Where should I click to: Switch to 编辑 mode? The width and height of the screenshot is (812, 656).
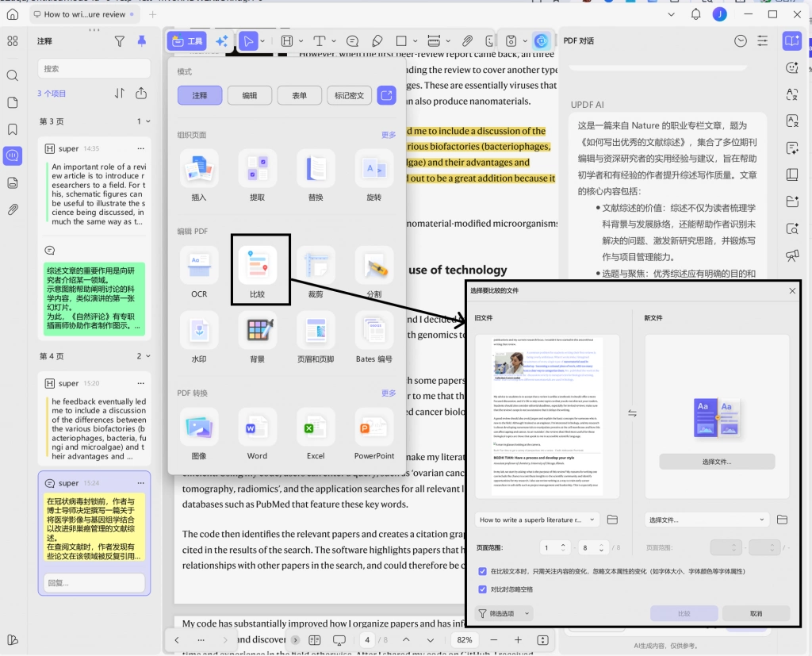point(250,95)
